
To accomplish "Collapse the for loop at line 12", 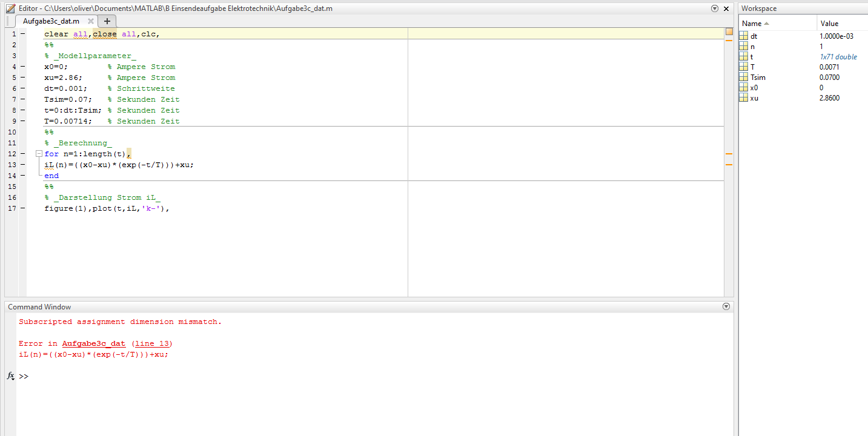I will [39, 154].
